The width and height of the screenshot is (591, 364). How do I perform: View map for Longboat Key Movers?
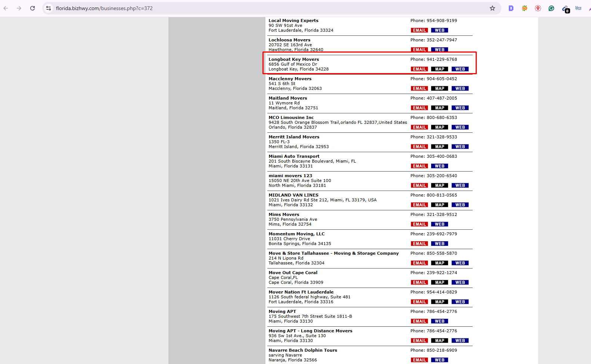coord(439,69)
